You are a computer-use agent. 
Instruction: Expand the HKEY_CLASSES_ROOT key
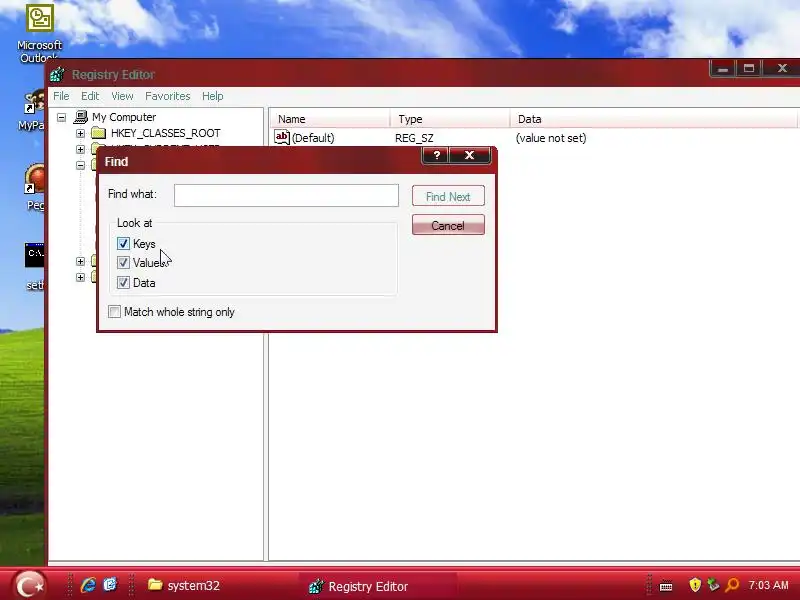80,133
